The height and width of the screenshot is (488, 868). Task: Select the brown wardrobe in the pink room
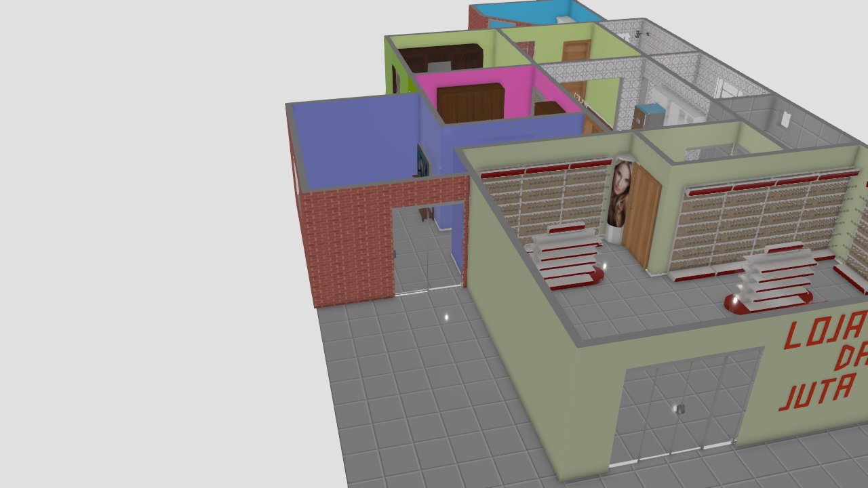point(471,102)
